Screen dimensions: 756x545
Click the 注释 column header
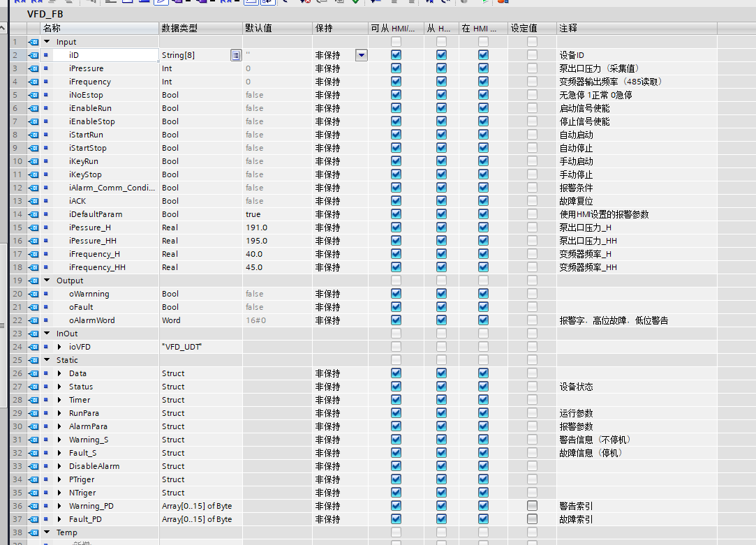[637, 29]
